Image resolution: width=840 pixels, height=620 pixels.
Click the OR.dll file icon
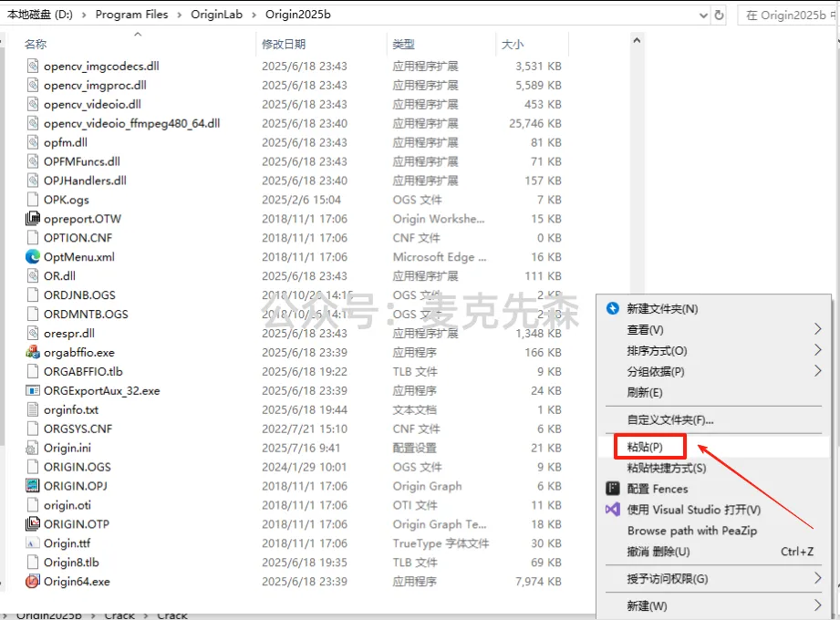(x=33, y=275)
